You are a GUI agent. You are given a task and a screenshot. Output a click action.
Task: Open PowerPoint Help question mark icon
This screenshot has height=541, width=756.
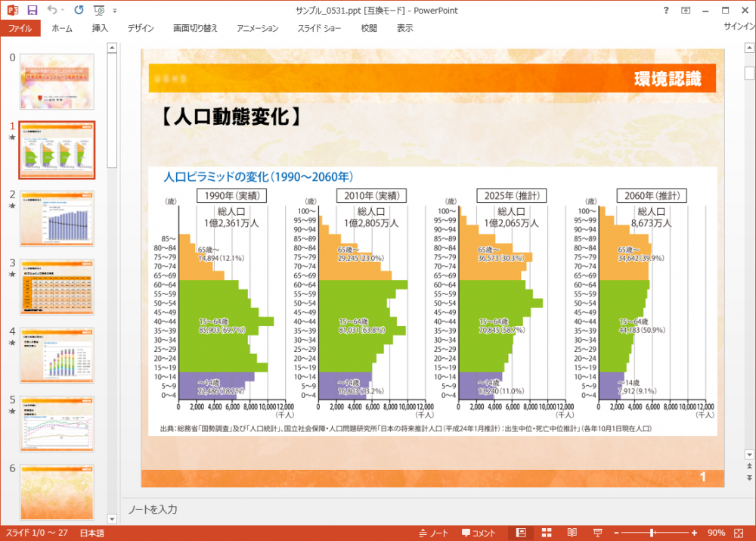point(666,11)
